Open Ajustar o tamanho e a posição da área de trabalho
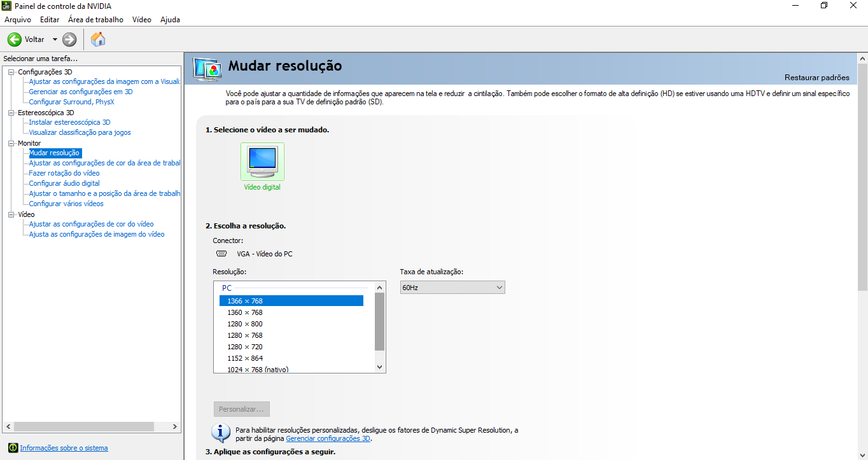 (x=105, y=193)
